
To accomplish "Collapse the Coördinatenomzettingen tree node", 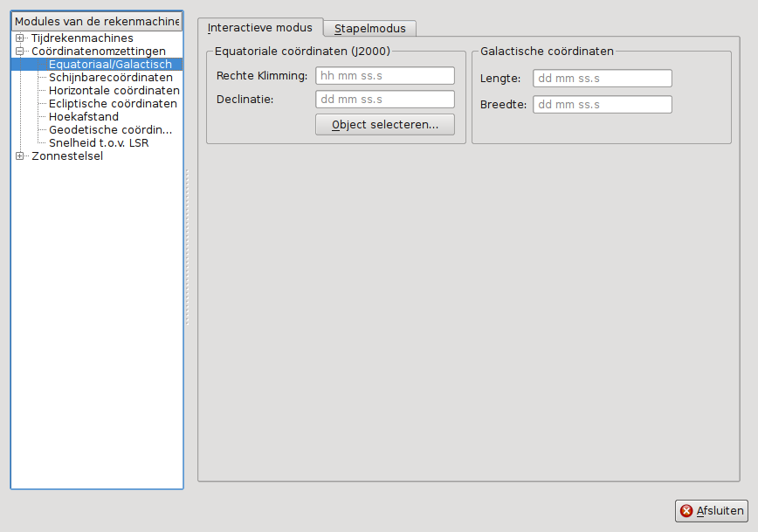I will (19, 52).
